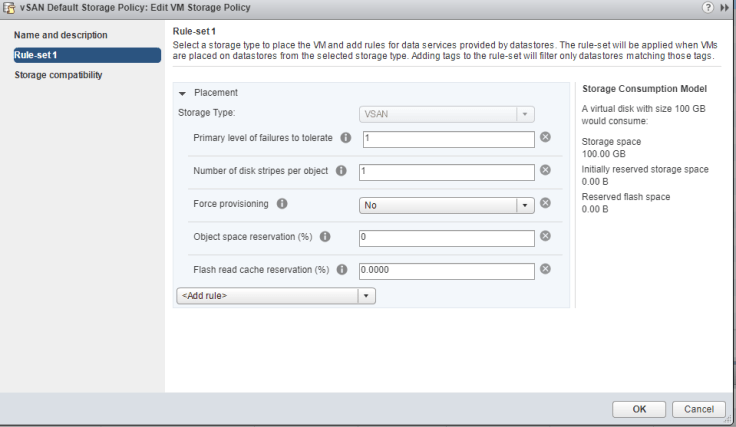Open the help icon in title bar

[x=709, y=8]
